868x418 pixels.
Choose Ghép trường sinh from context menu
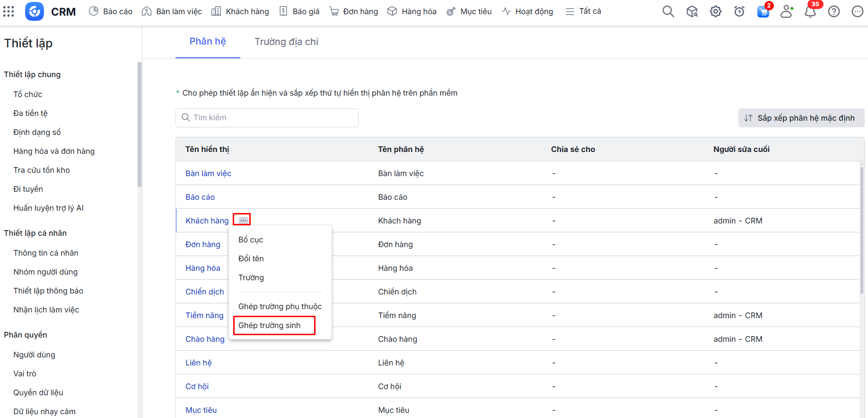pos(270,325)
